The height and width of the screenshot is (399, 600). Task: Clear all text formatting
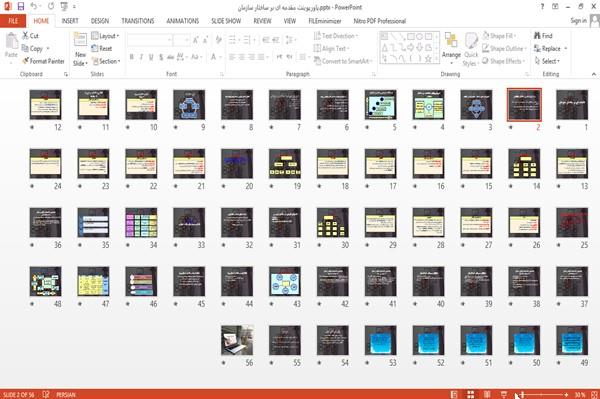tap(218, 40)
